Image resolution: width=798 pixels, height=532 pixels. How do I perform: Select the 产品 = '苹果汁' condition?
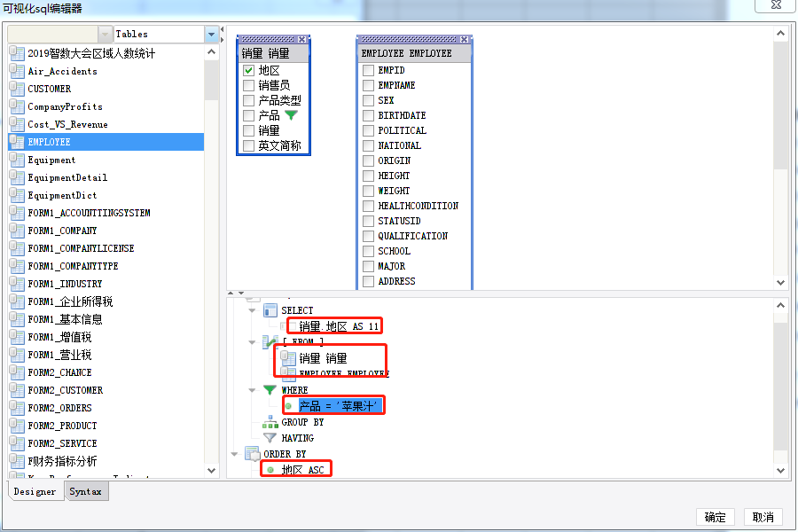[338, 406]
